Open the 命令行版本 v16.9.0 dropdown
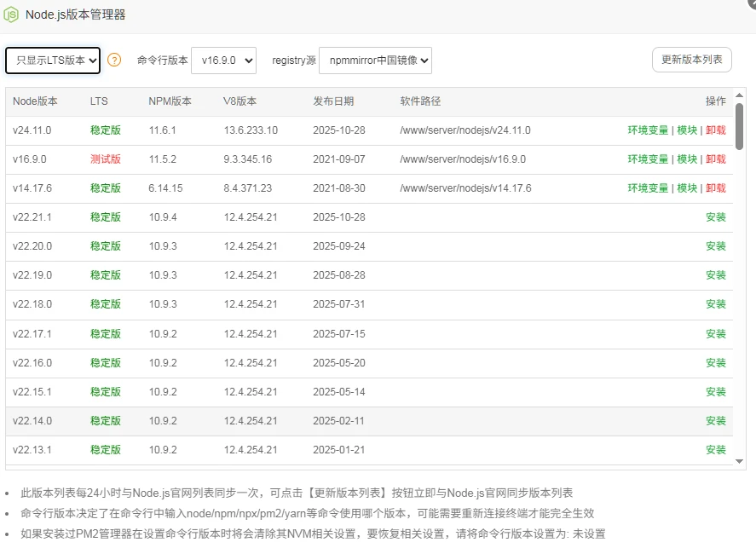This screenshot has height=548, width=756. (223, 61)
